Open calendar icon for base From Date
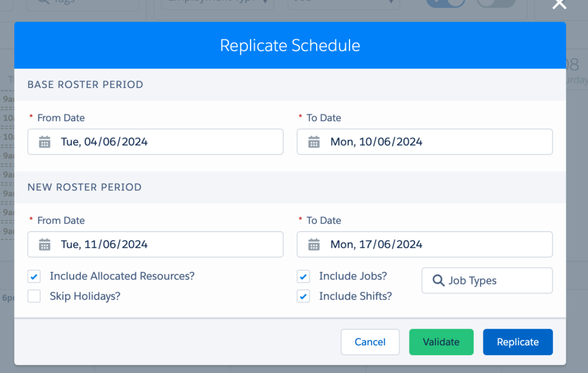 (x=45, y=142)
